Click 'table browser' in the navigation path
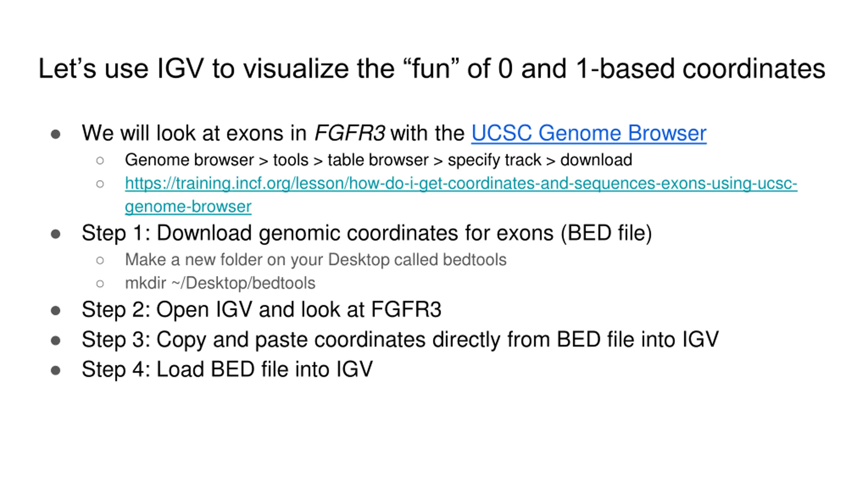The height and width of the screenshot is (488, 868). pos(378,160)
